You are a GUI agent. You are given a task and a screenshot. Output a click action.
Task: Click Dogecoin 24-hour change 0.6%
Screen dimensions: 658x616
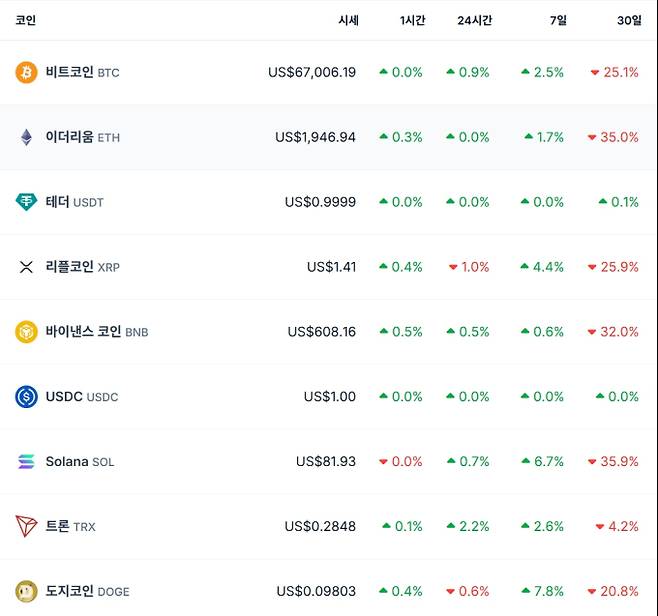click(x=467, y=591)
